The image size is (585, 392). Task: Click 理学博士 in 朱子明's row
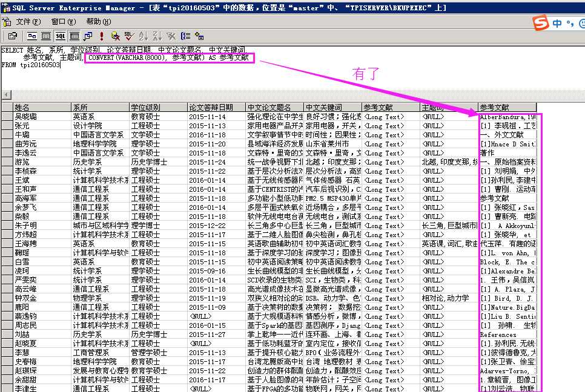158,226
